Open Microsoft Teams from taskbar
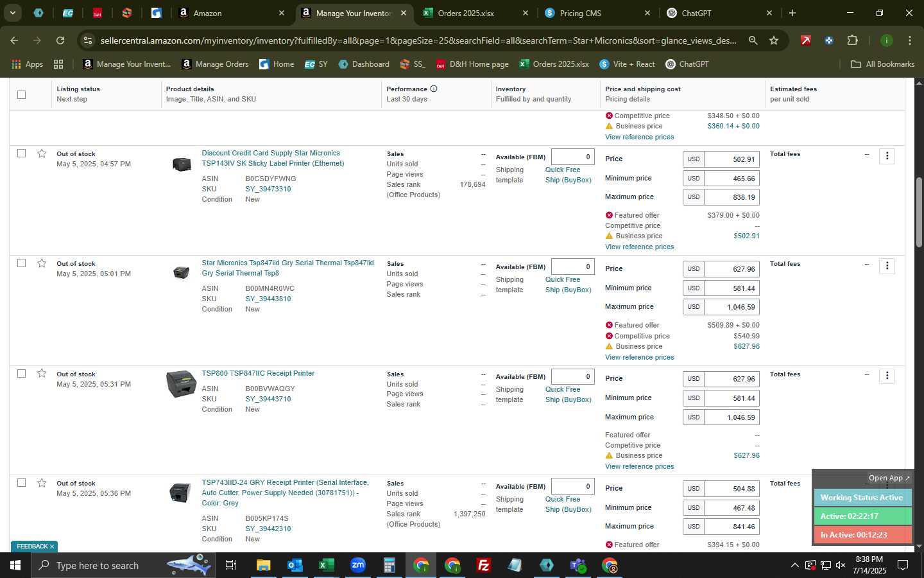The height and width of the screenshot is (578, 924). [x=578, y=565]
